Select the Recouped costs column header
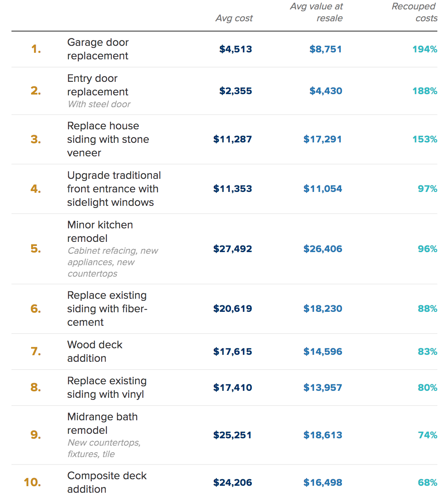This screenshot has height=496, width=448. coord(414,12)
